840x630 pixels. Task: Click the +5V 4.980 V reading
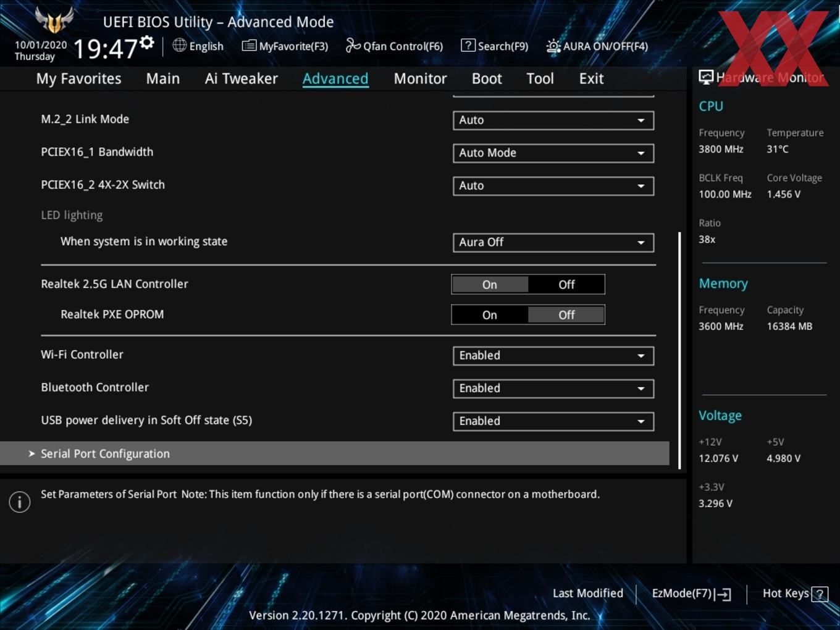pyautogui.click(x=784, y=458)
